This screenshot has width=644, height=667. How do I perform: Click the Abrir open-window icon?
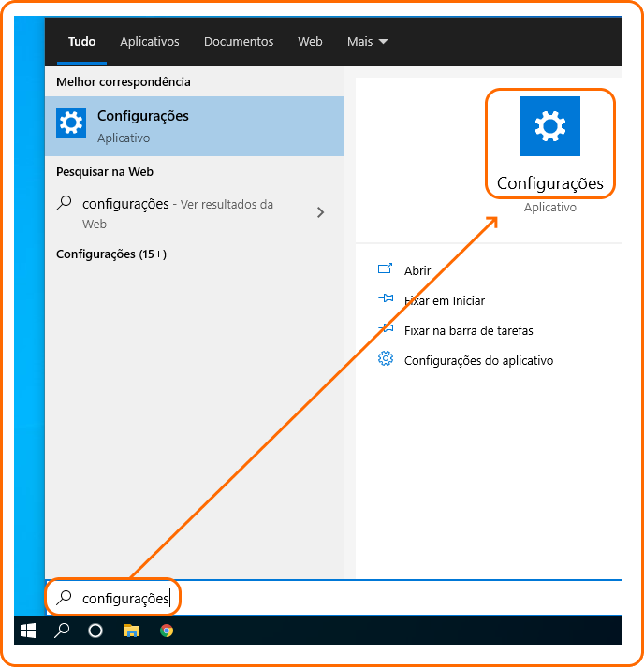point(386,268)
